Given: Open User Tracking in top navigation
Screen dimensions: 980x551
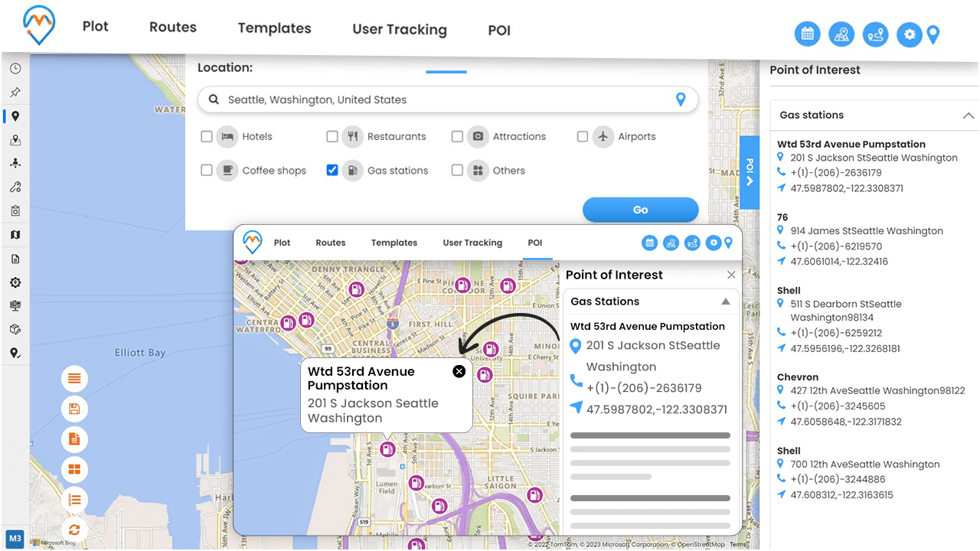Looking at the screenshot, I should [x=400, y=30].
